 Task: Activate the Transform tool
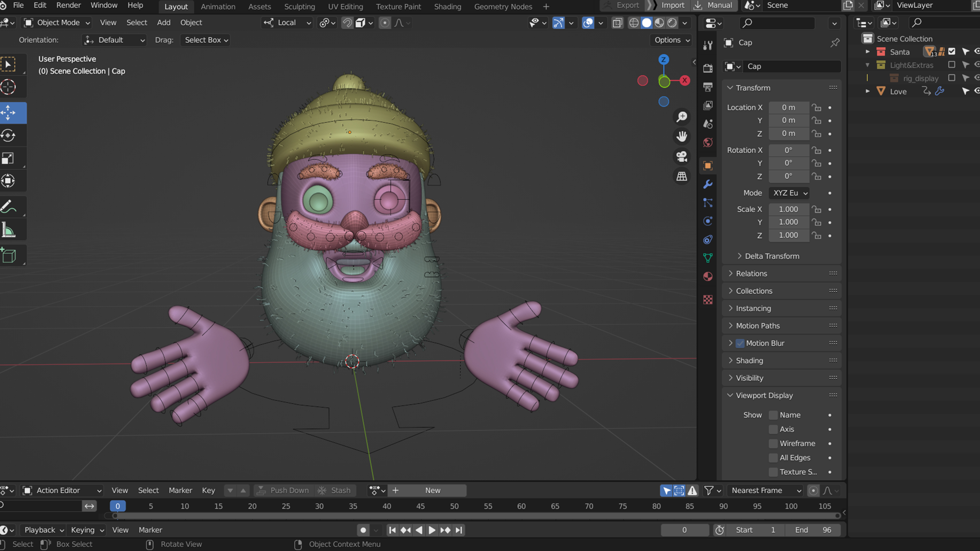coord(8,181)
